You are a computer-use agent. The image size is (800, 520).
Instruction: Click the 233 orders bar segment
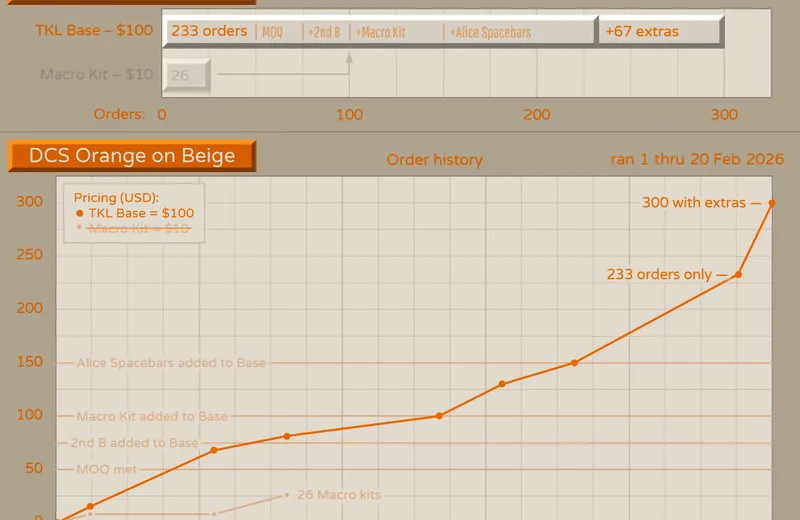380,31
